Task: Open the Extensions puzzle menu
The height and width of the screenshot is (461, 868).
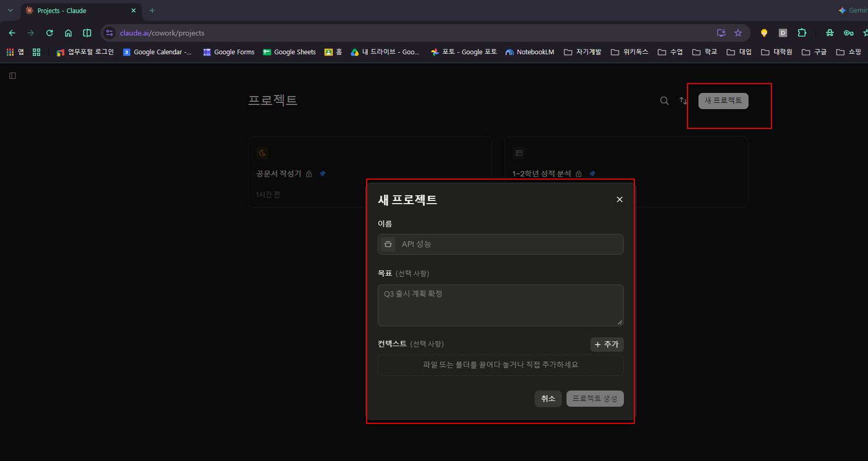Action: click(x=802, y=33)
